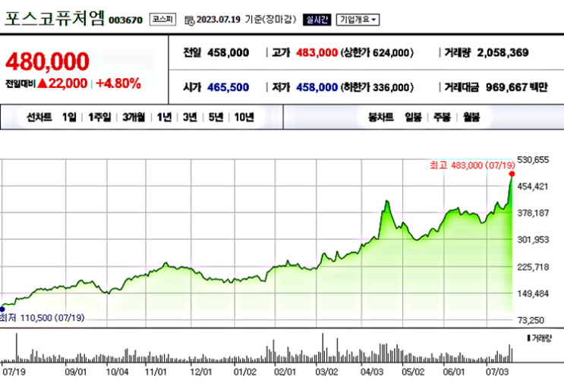Image resolution: width=564 pixels, height=392 pixels.
Task: Click the 최저 110,500 (07/19) label
Action: (x=42, y=318)
